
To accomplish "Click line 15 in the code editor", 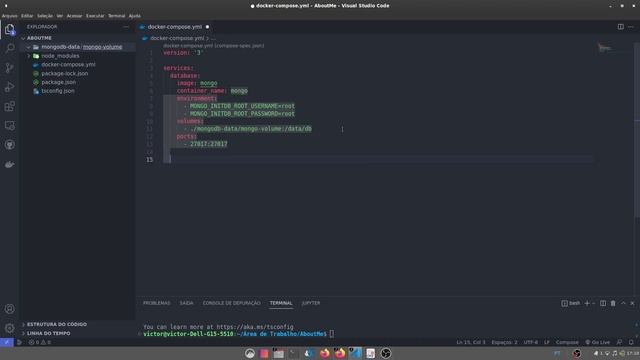I will click(x=378, y=160).
